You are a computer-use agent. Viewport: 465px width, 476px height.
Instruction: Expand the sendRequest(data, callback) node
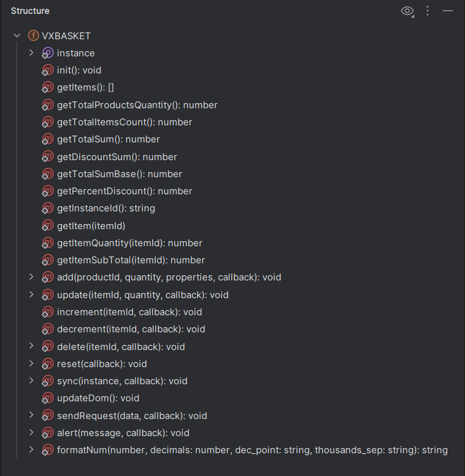[x=31, y=415]
